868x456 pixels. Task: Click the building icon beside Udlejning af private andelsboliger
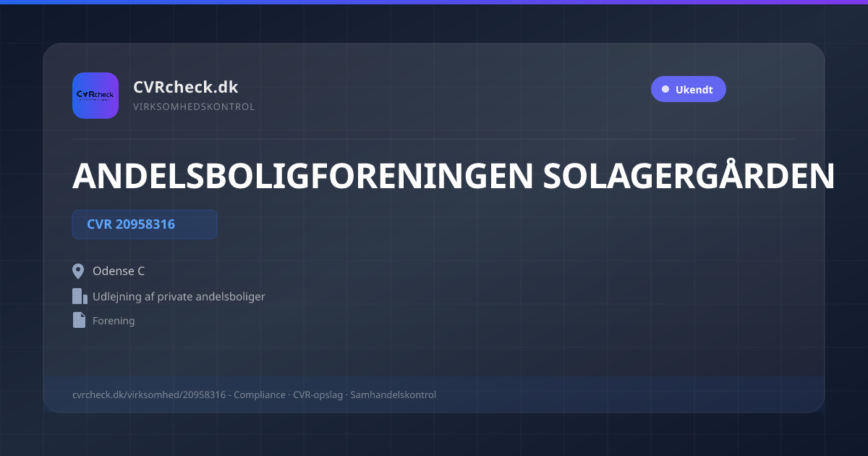[x=80, y=296]
